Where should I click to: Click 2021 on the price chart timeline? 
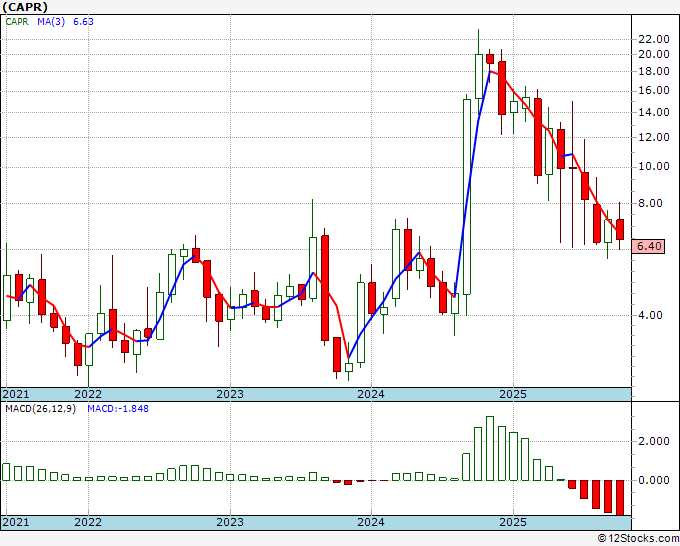16,394
